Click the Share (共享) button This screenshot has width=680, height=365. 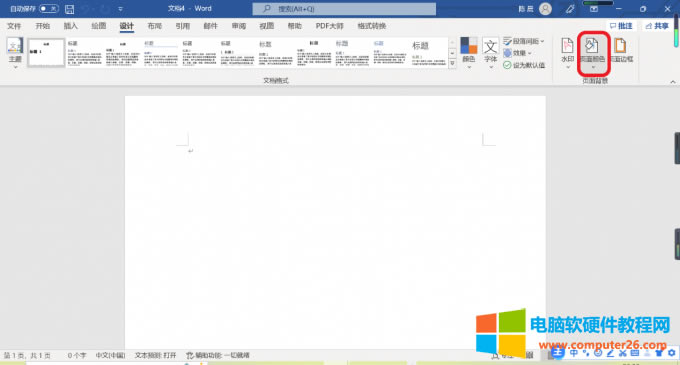[657, 26]
